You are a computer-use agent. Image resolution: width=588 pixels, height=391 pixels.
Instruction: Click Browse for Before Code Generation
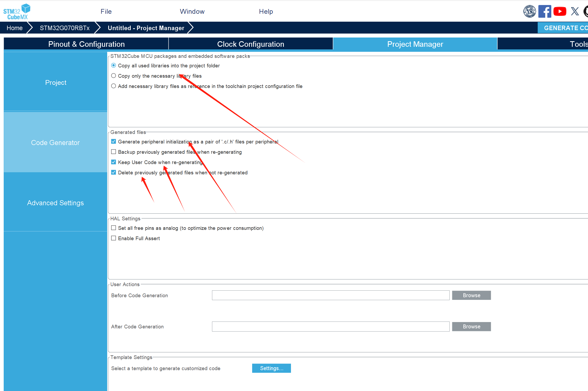click(x=471, y=295)
